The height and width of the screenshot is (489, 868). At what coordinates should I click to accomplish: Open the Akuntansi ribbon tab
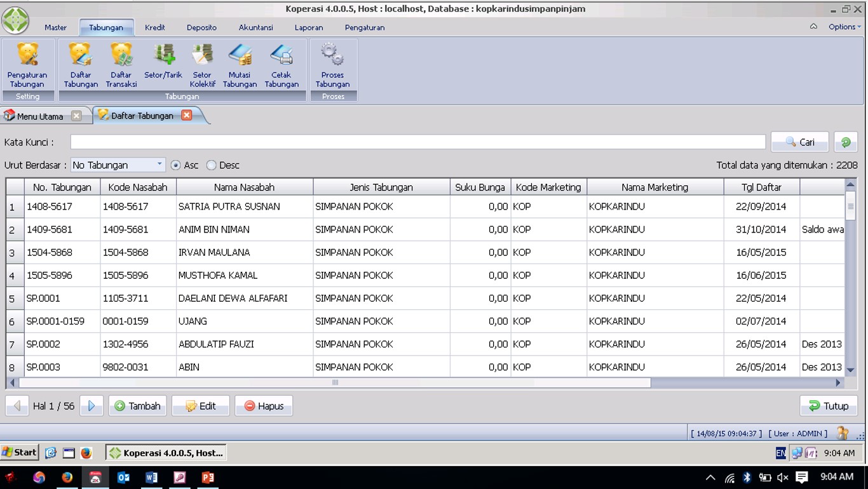255,27
